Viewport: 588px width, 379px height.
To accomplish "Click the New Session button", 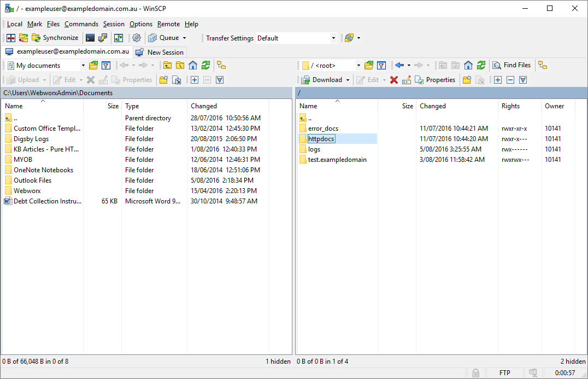I will coord(160,52).
